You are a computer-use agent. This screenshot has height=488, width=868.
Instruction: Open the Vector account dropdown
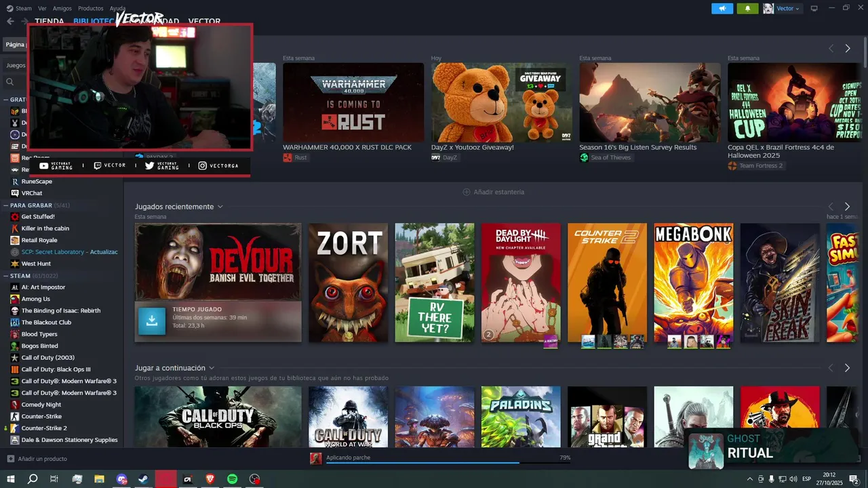click(787, 8)
